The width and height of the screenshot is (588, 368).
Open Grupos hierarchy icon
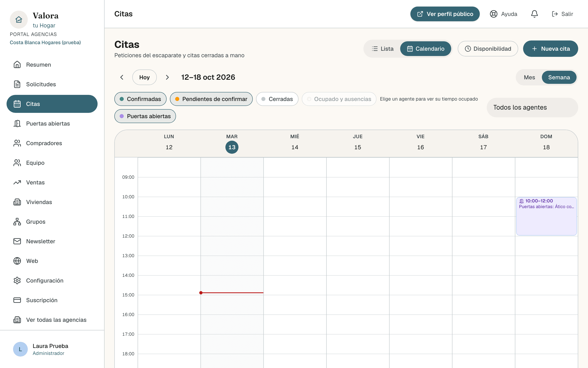[x=17, y=221]
